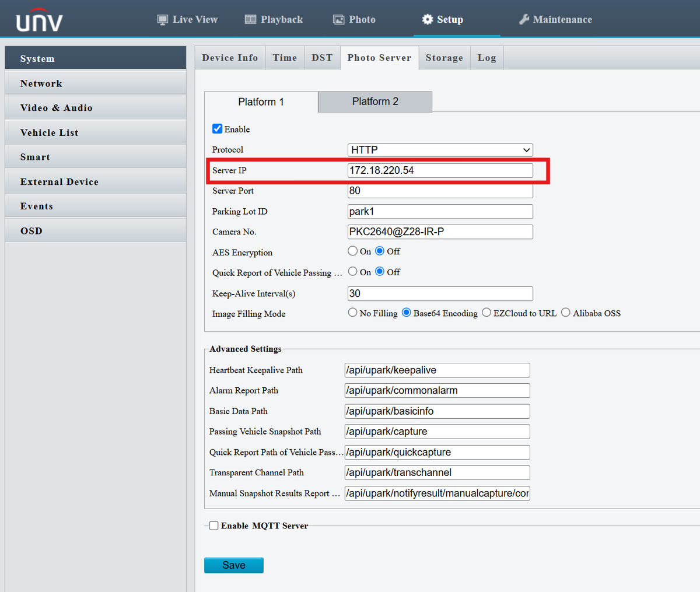
Task: Click the Heartbeat Keepalive Path field
Action: coord(437,370)
